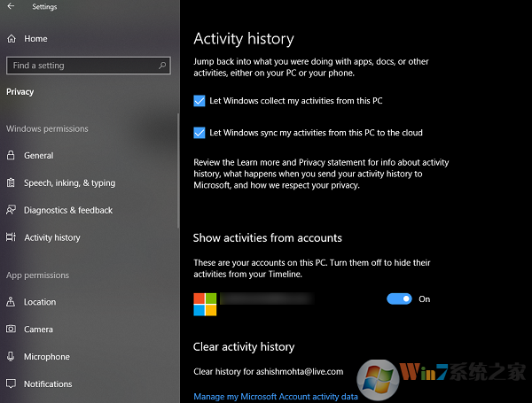
Task: Click the Windows permissions section label
Action: click(x=47, y=128)
